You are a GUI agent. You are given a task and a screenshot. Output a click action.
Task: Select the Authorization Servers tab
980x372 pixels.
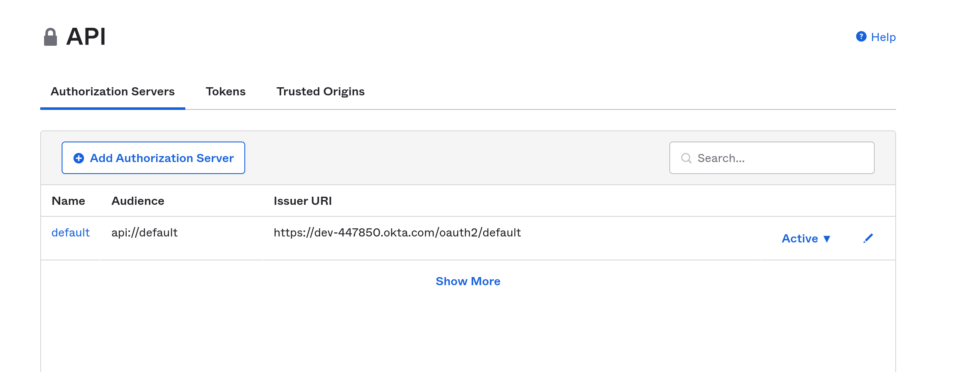113,92
